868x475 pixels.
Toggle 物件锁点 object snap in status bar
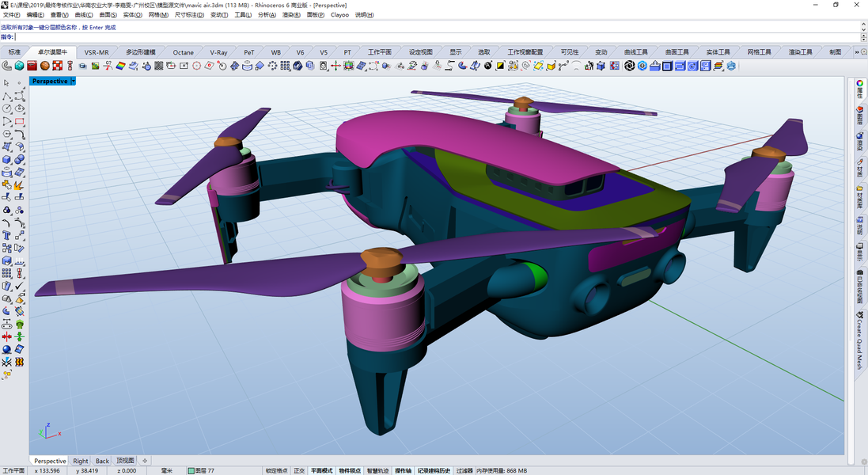click(350, 470)
